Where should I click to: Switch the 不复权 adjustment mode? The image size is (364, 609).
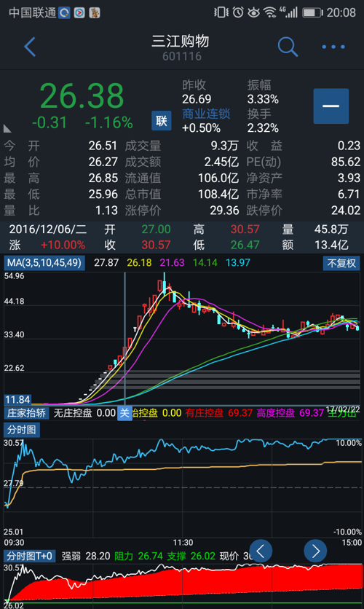341,263
